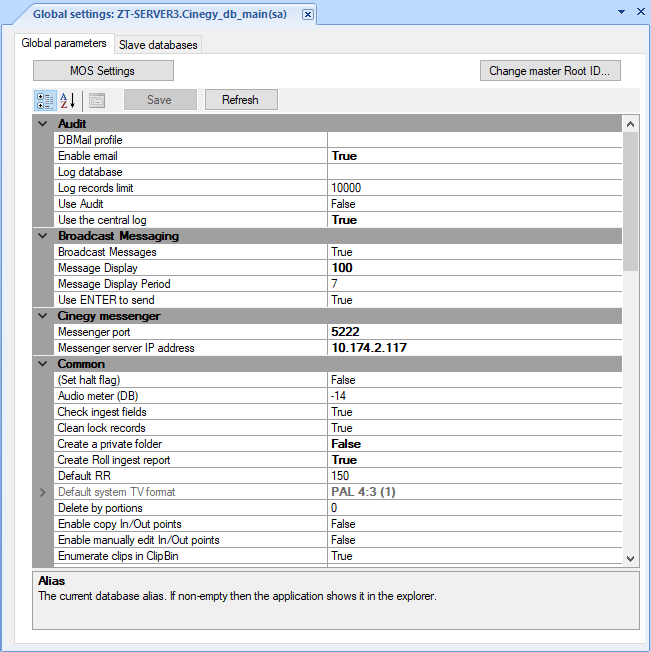Select the Log database value field

coord(474,172)
